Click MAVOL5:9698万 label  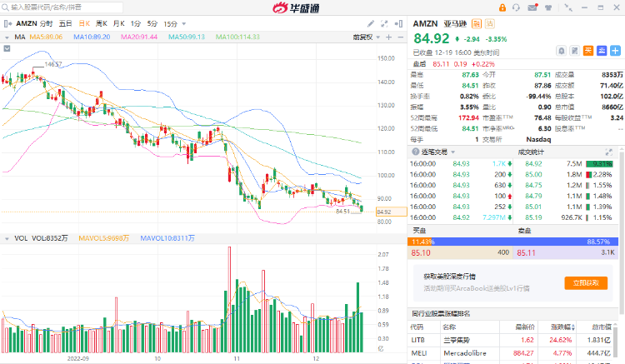tap(103, 238)
